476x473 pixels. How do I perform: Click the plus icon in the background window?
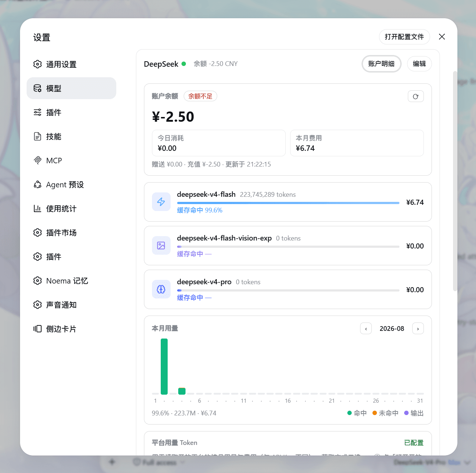point(112,462)
